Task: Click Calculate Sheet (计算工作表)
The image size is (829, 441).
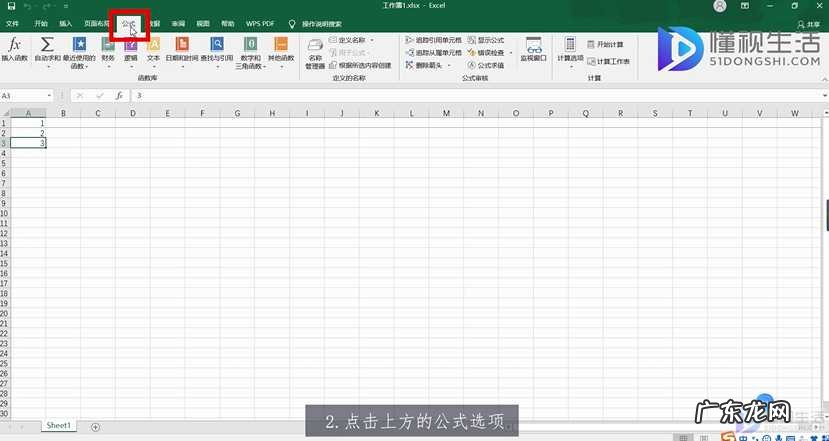Action: click(609, 61)
